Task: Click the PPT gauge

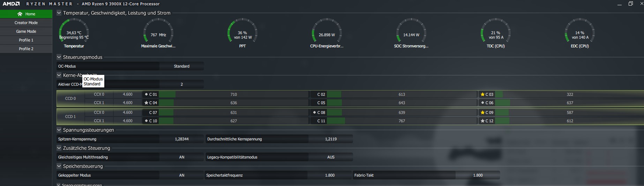Action: [x=242, y=33]
